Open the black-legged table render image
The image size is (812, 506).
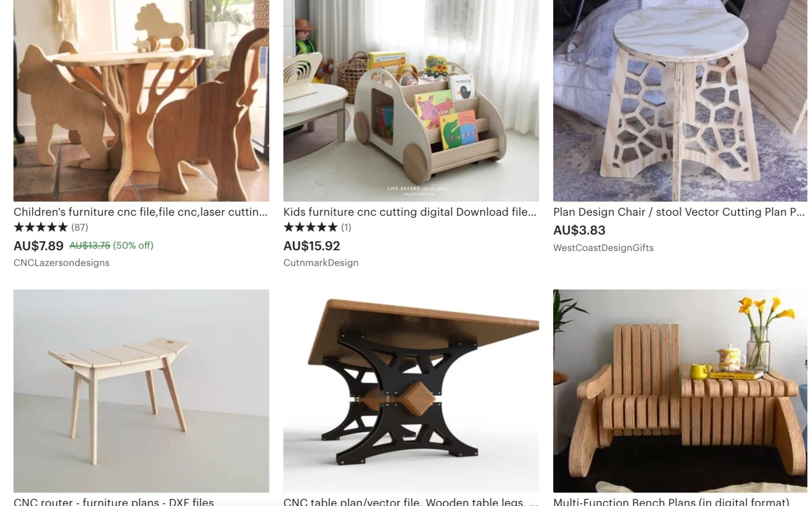[411, 391]
